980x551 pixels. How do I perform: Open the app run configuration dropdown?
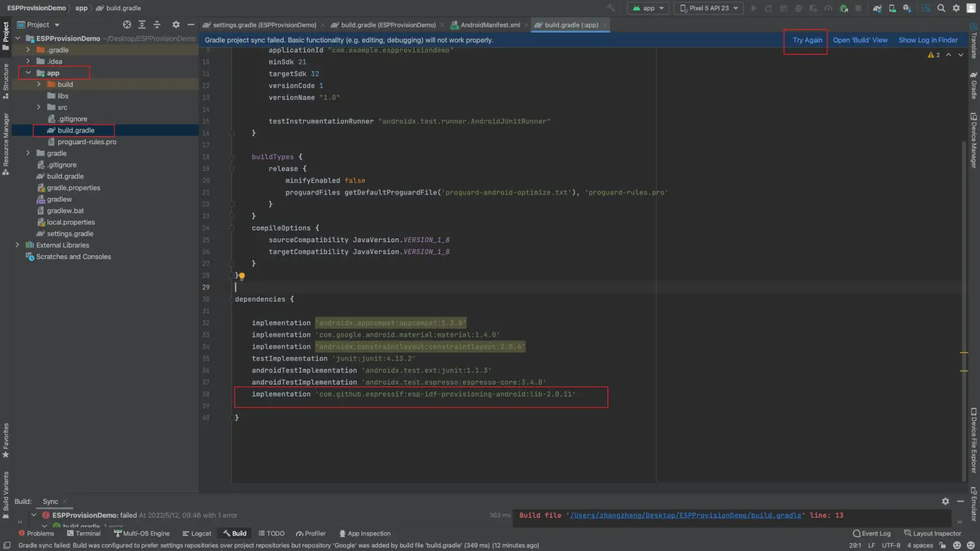(648, 8)
